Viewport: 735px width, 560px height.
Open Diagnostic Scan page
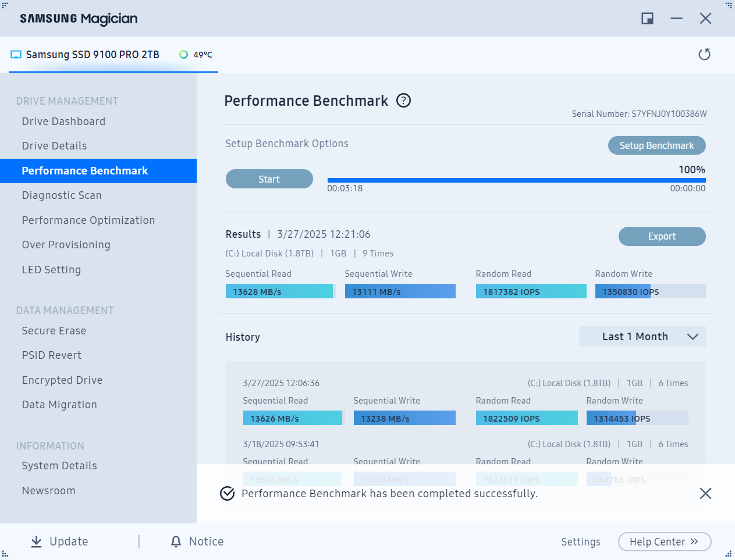[62, 195]
